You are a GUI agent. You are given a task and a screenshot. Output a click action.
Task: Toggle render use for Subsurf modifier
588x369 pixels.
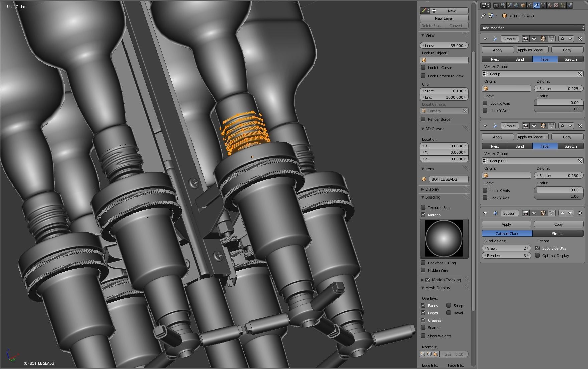(x=526, y=213)
